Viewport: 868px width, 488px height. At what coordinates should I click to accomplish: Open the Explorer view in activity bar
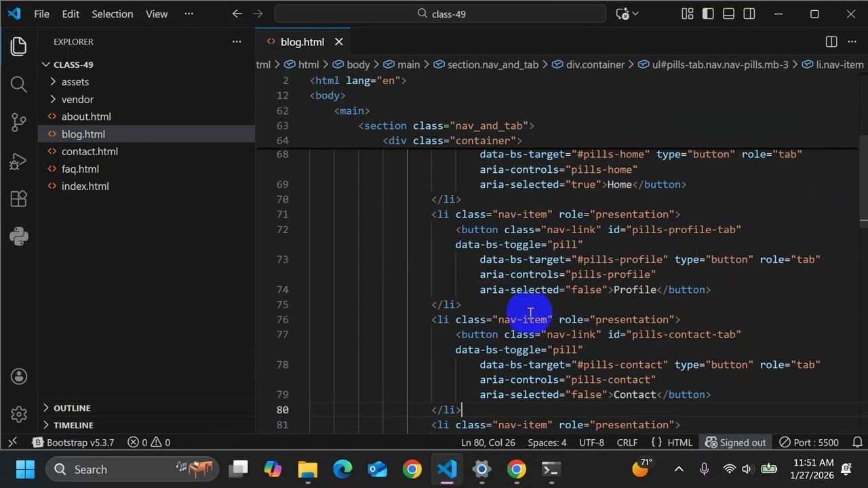click(x=19, y=46)
